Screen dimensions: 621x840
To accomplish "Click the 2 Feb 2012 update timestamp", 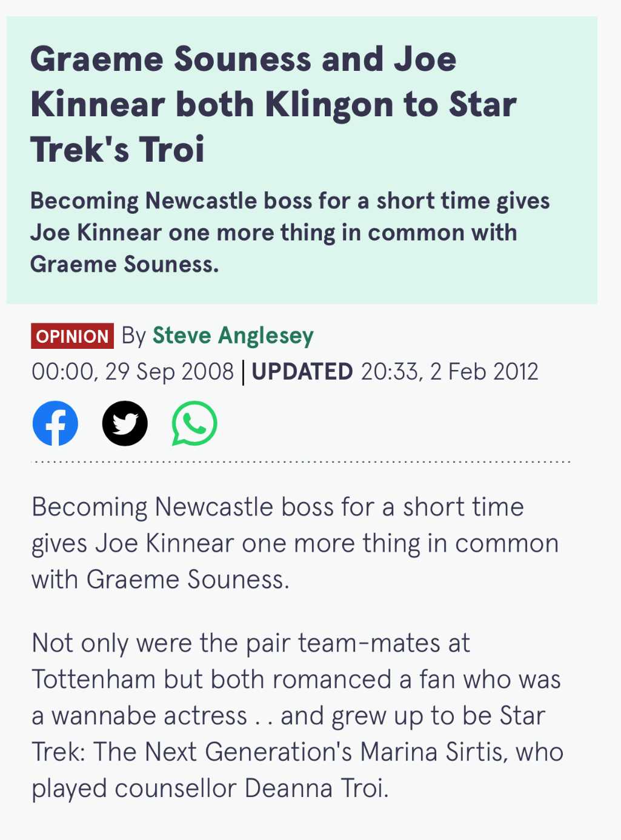I will tap(484, 372).
